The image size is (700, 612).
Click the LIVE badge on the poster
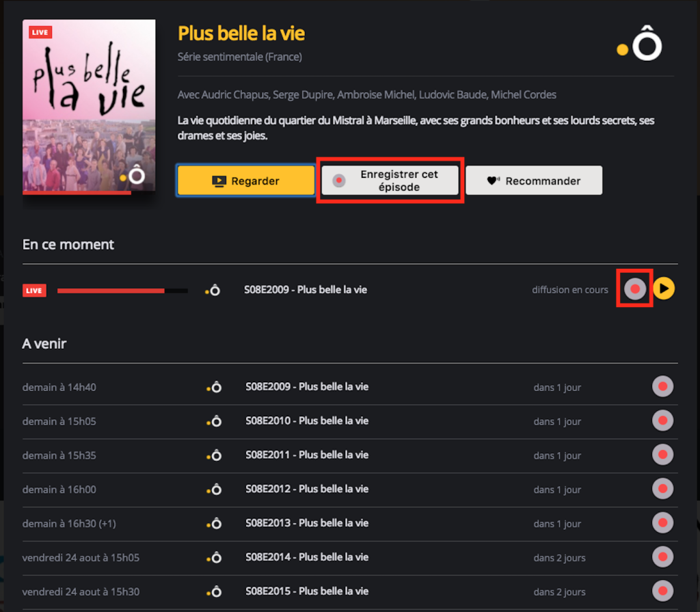(x=40, y=32)
